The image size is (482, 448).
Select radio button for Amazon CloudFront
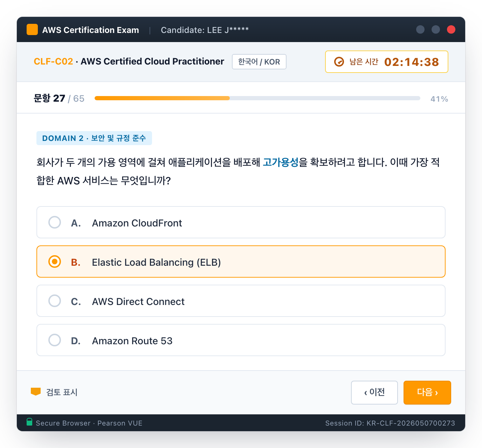click(55, 222)
